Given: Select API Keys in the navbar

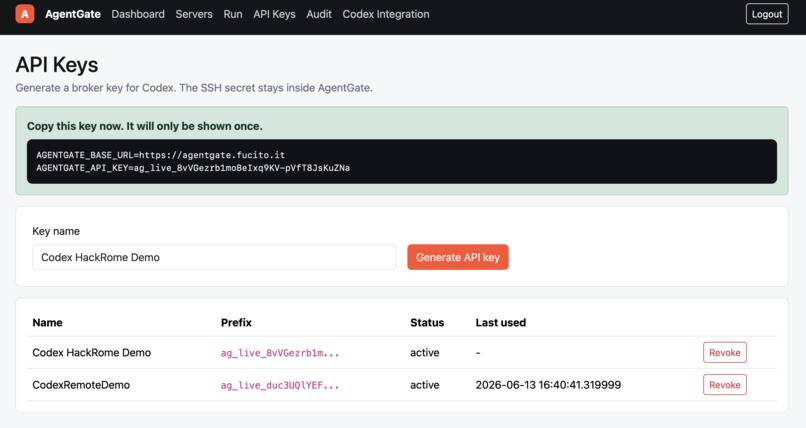Looking at the screenshot, I should 274,14.
